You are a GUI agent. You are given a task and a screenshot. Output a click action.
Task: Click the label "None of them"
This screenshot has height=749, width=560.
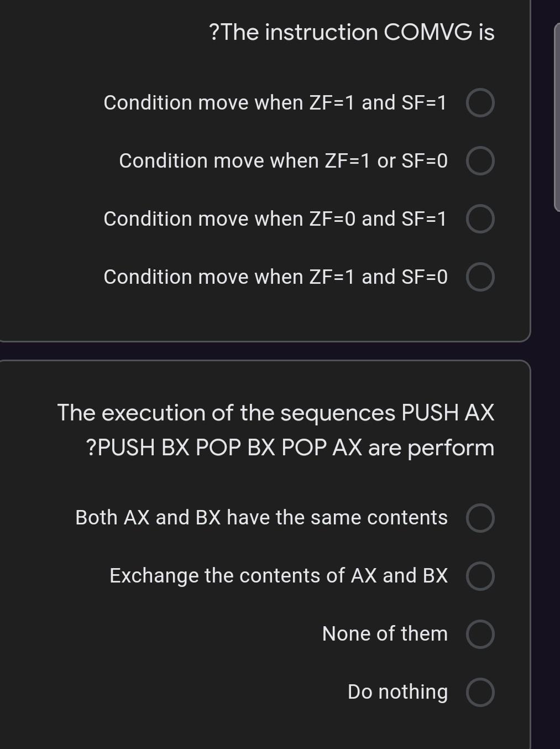tap(384, 634)
